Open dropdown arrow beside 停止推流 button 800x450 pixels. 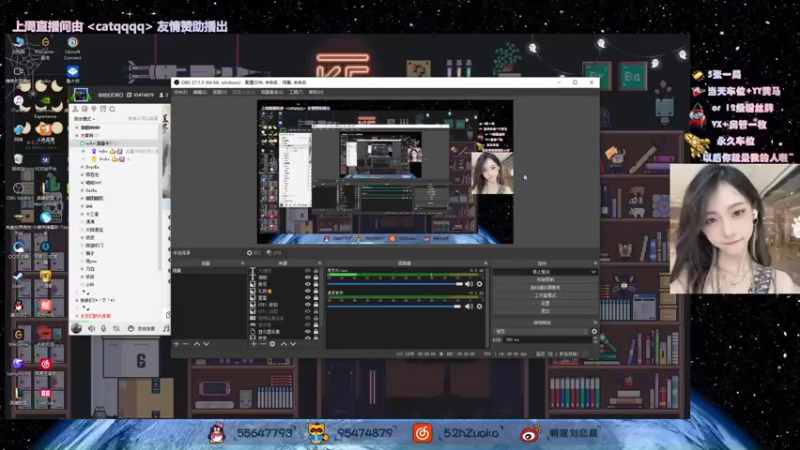coord(593,272)
